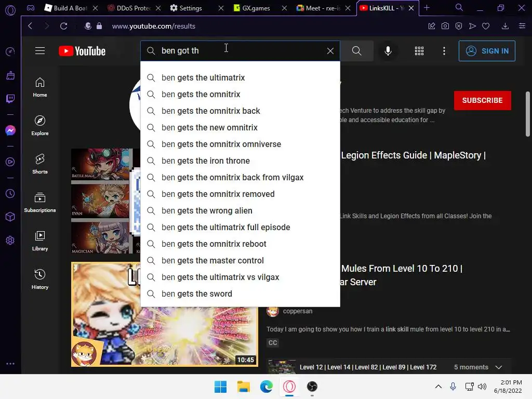Open the browser downloads panel

point(505,26)
